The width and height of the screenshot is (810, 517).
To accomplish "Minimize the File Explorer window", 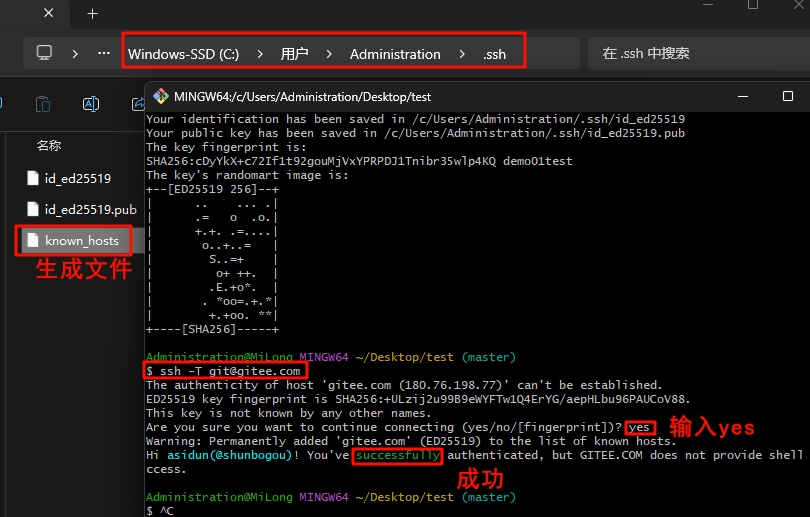I will click(x=708, y=5).
